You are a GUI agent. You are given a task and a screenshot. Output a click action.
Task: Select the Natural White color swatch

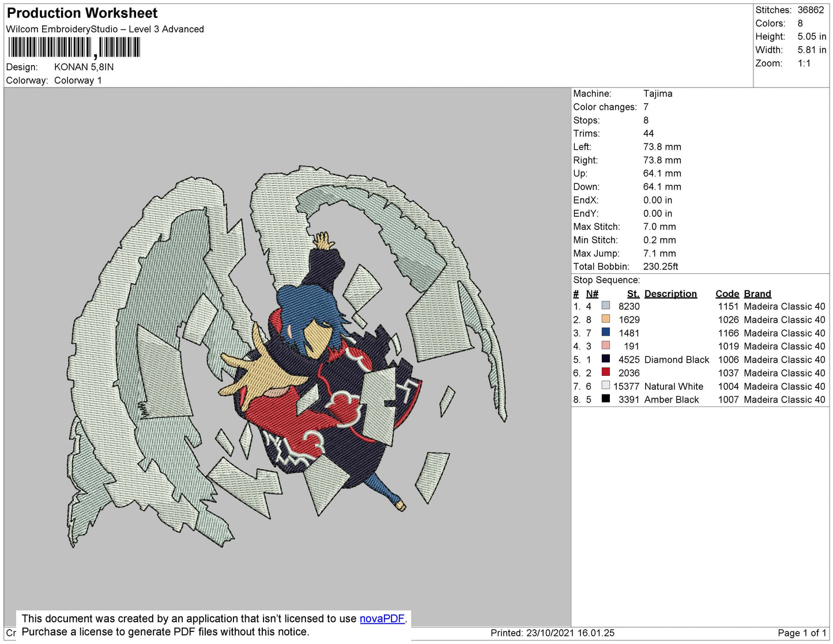point(605,385)
